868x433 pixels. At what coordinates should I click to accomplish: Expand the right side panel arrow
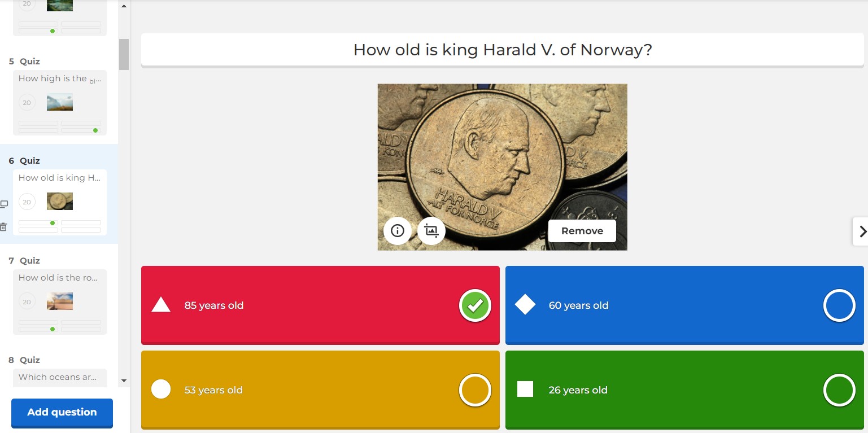point(862,231)
